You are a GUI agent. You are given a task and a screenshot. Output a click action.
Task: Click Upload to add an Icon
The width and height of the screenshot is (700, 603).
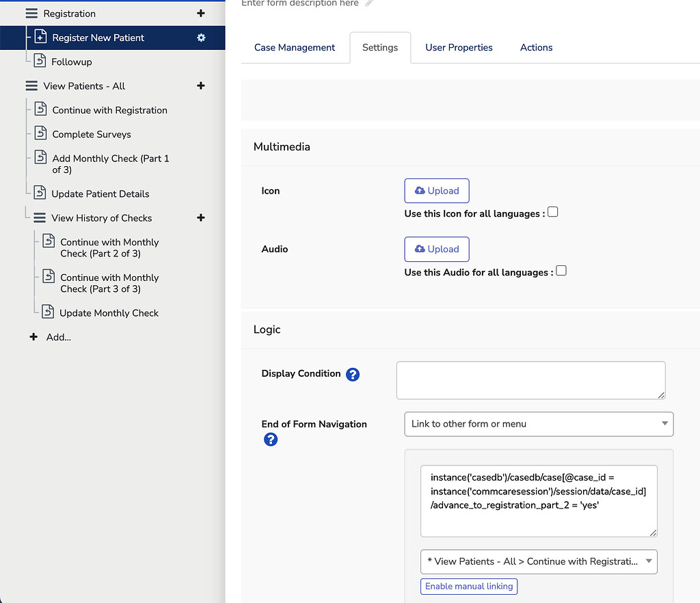point(437,191)
